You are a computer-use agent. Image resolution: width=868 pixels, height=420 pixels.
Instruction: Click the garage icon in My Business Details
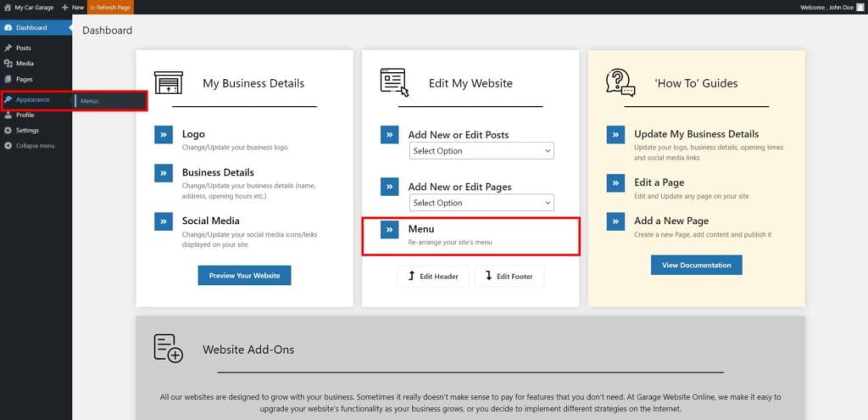click(x=169, y=82)
